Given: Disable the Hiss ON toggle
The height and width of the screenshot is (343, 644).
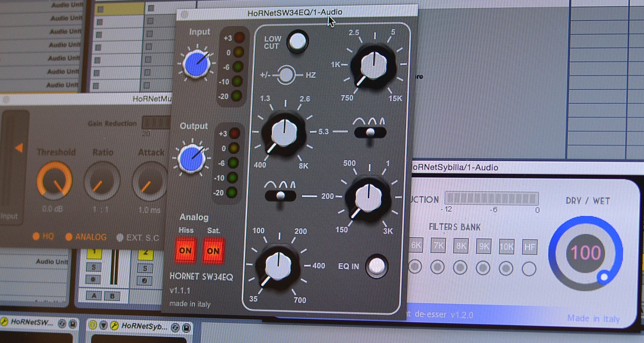Looking at the screenshot, I should click(x=185, y=251).
